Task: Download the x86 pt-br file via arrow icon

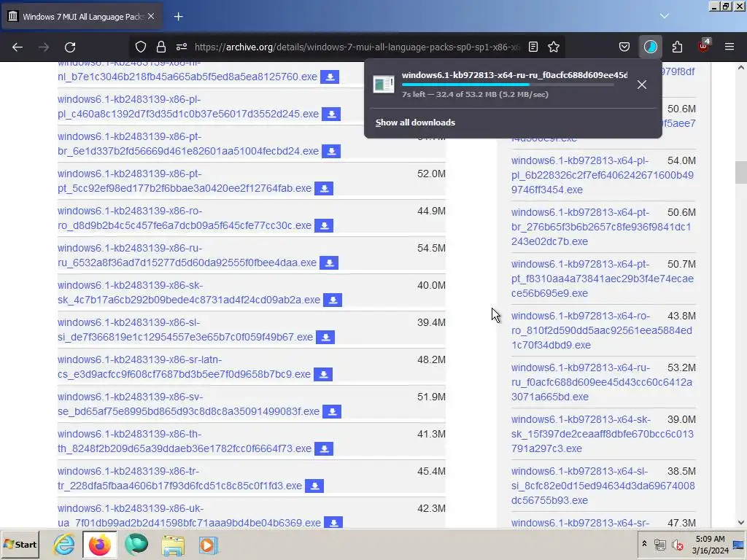Action: [x=331, y=152]
